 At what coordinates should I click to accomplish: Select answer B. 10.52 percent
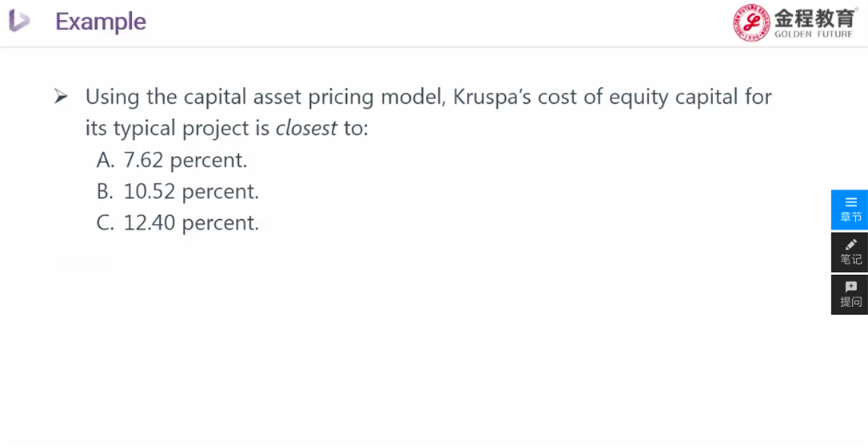[x=177, y=192]
